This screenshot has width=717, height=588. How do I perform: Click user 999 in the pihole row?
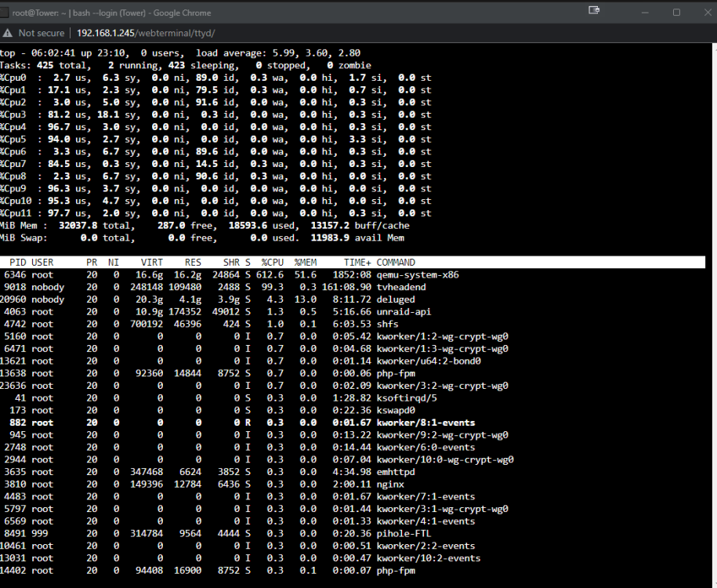[40, 534]
